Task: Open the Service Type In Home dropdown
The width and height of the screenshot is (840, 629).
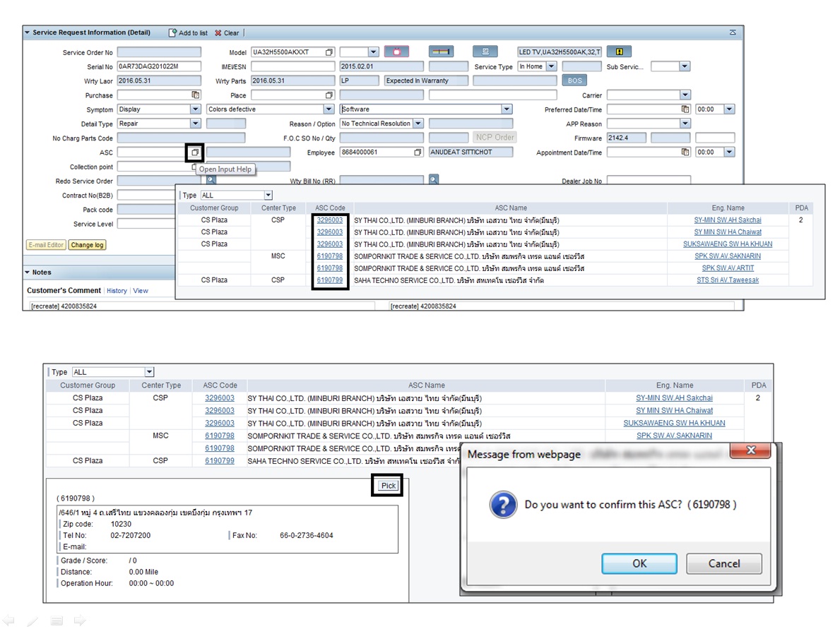Action: [x=551, y=66]
